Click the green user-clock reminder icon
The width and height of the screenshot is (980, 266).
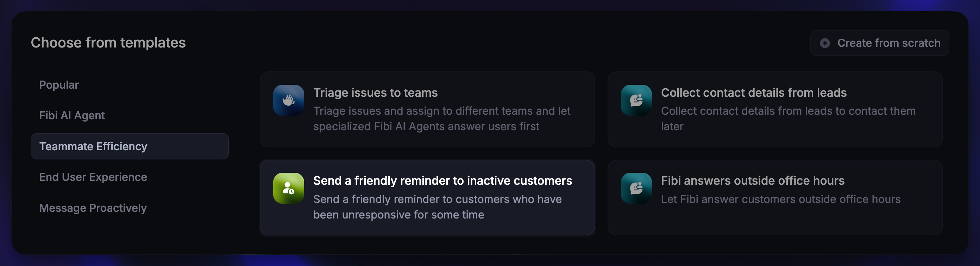point(288,188)
